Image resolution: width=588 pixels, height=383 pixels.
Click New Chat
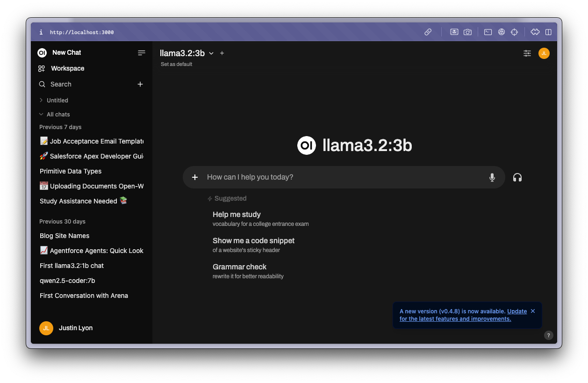67,52
